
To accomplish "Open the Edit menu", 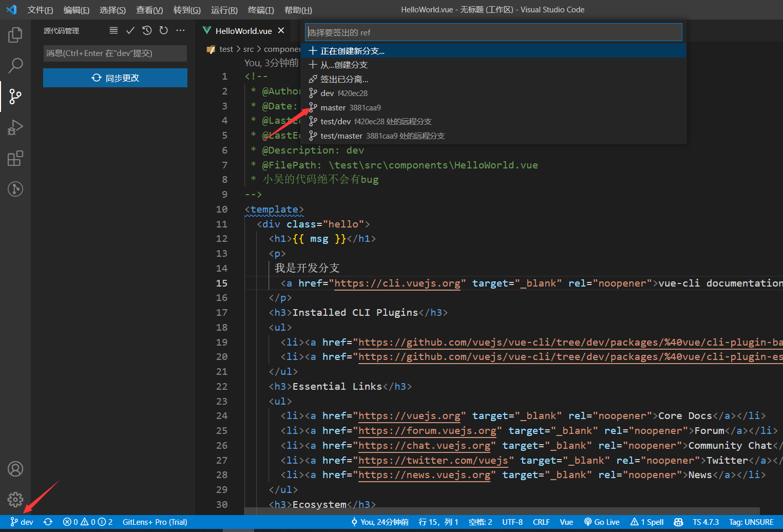I will click(x=77, y=10).
